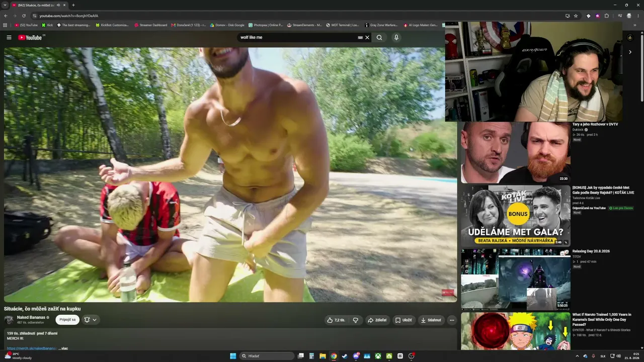The image size is (644, 362).
Task: Open the Xbox app from the taskbar
Action: (x=377, y=356)
